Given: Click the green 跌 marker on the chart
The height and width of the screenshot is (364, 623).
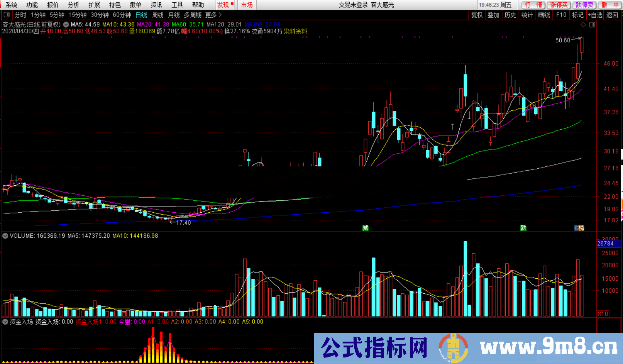Looking at the screenshot, I should 523,228.
